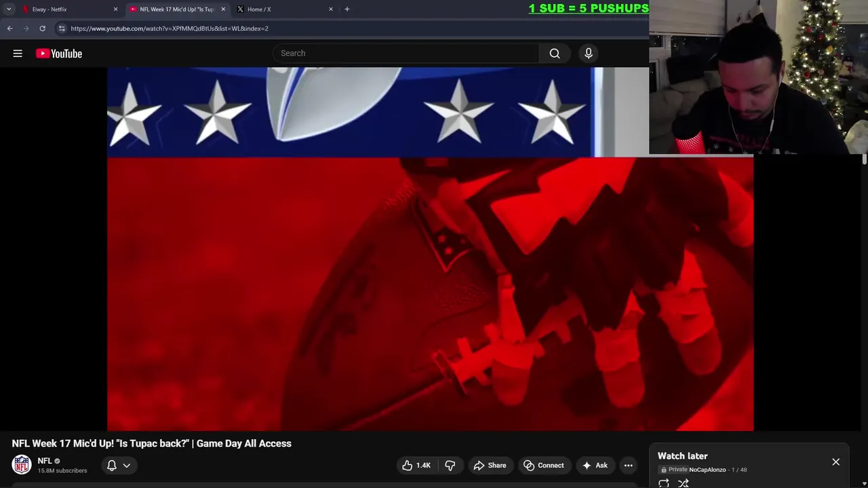Image resolution: width=868 pixels, height=488 pixels.
Task: Open NFL channel name link
Action: pyautogui.click(x=45, y=461)
